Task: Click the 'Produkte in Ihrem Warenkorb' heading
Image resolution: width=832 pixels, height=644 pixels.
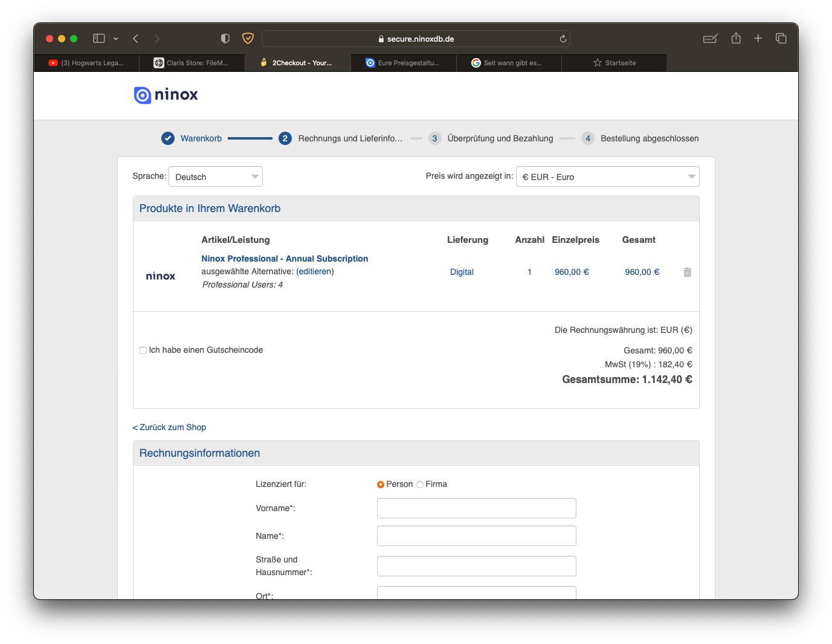Action: tap(210, 208)
